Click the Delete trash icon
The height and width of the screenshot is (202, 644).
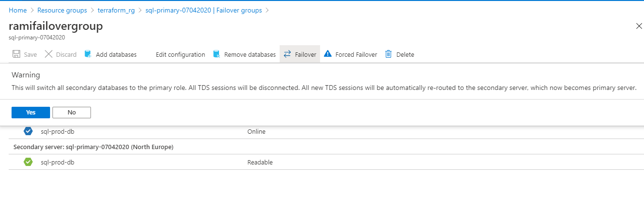pos(388,54)
